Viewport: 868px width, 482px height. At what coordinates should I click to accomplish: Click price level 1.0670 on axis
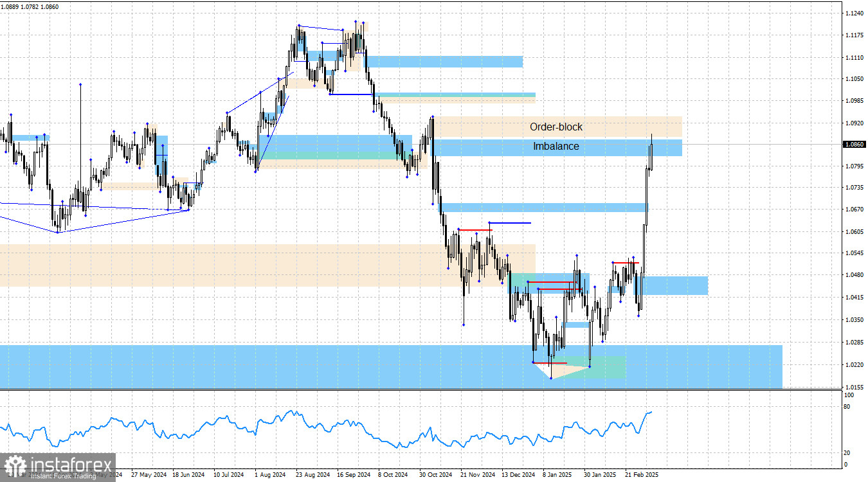pyautogui.click(x=853, y=210)
